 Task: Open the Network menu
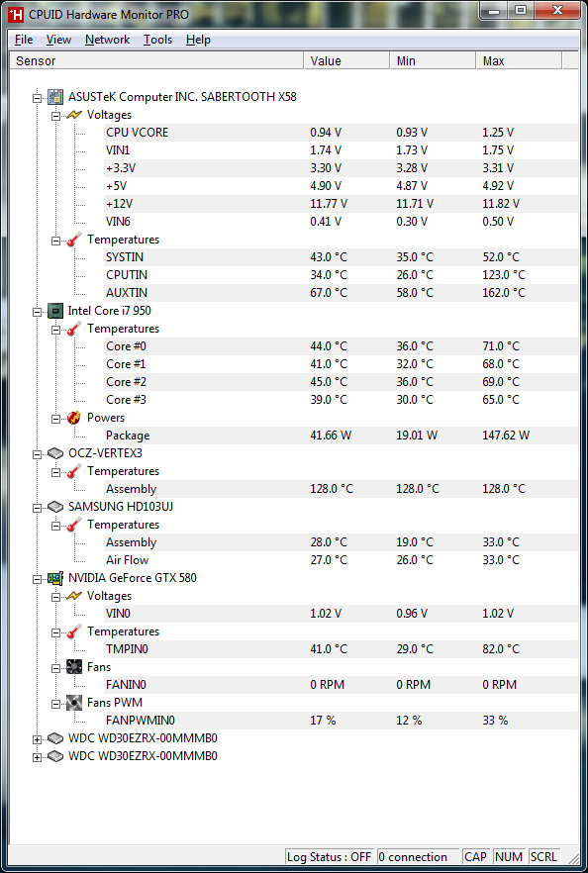(107, 40)
